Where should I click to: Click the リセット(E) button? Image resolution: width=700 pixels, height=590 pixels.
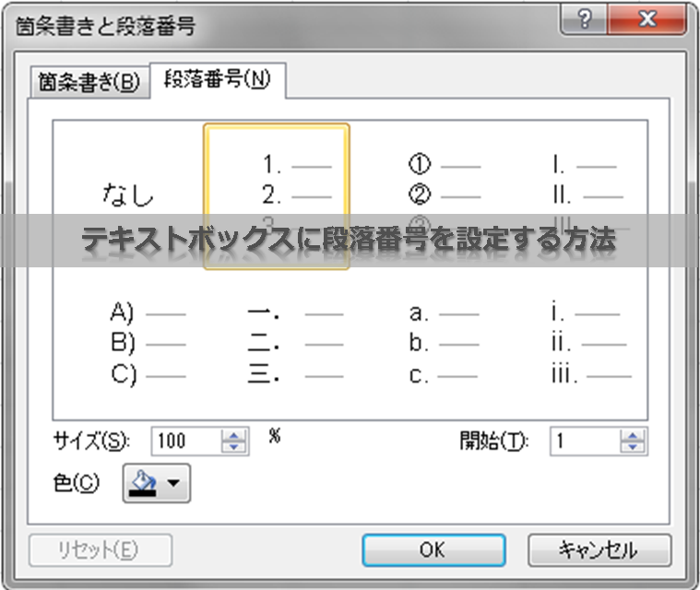[x=101, y=550]
